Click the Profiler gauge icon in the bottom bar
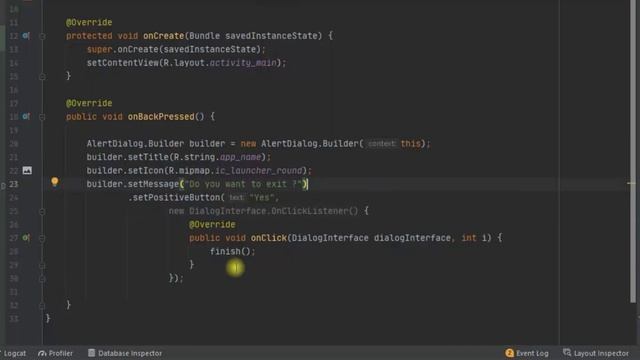The width and height of the screenshot is (640, 360). tap(42, 353)
